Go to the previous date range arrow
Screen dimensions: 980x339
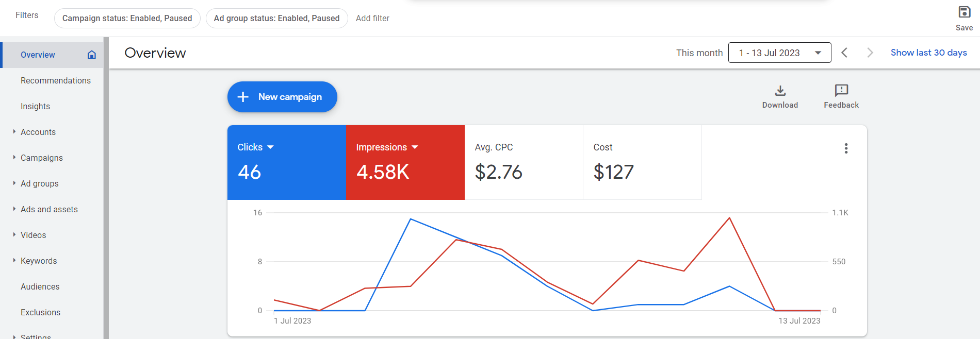click(844, 53)
